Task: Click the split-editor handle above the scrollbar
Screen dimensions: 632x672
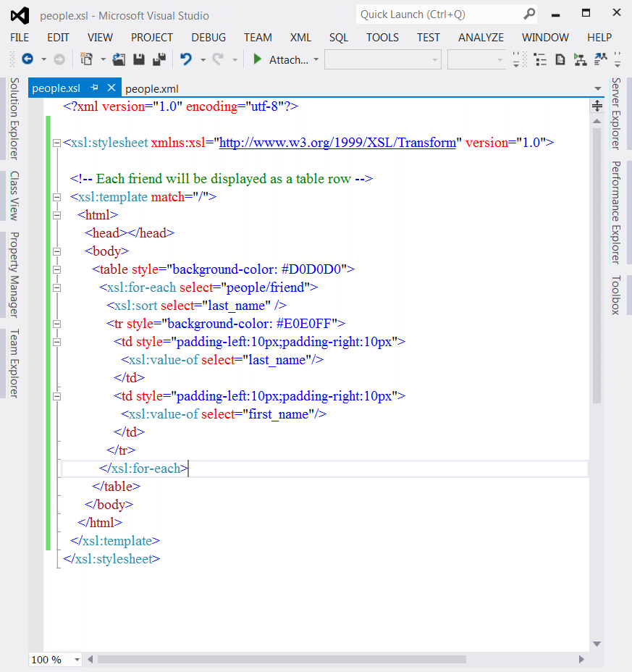Action: click(597, 106)
